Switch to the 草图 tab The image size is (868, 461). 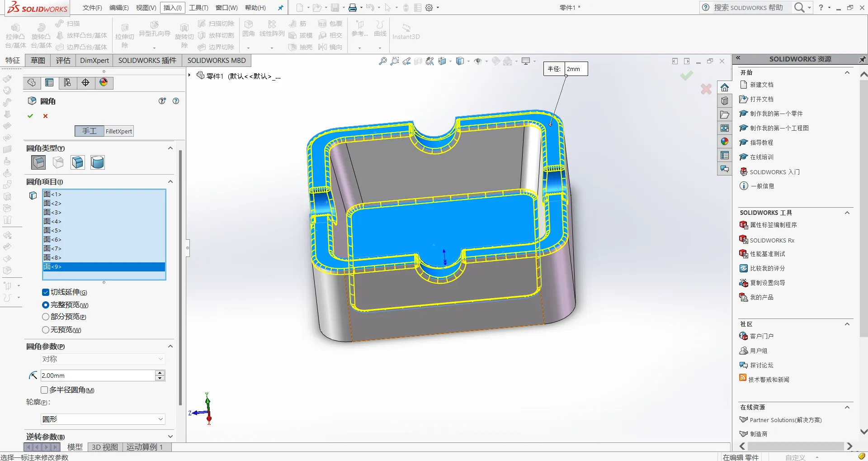[x=38, y=61]
